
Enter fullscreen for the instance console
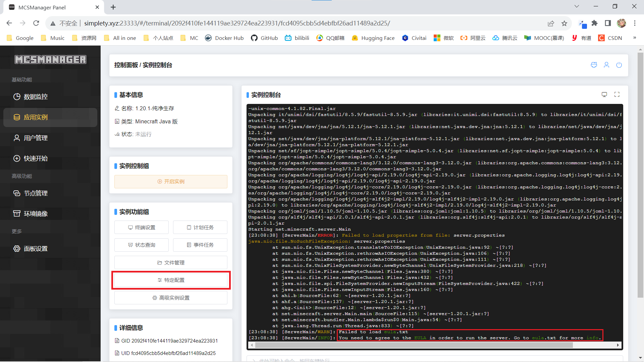(x=617, y=95)
